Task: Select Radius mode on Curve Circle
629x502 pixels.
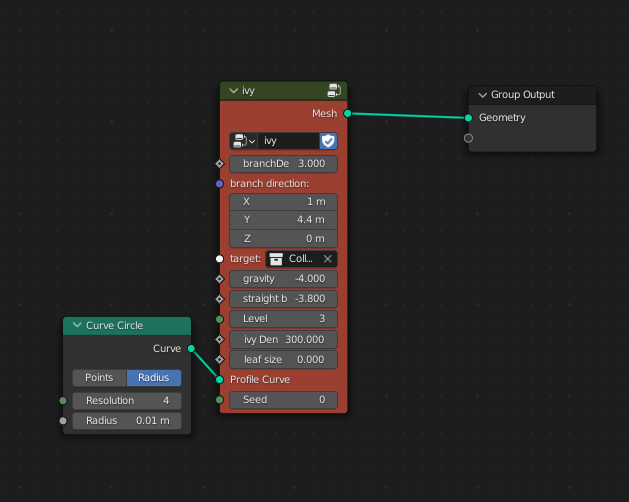Action: pos(154,378)
